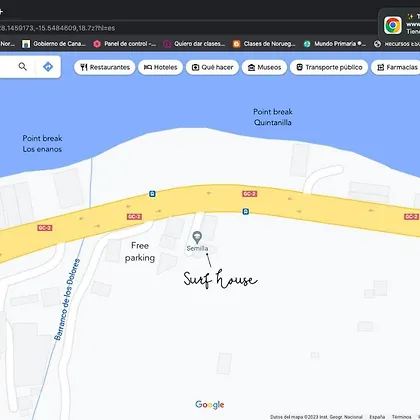Image resolution: width=420 pixels, height=420 pixels.
Task: Open the Términos link at bottom
Action: coord(402,417)
